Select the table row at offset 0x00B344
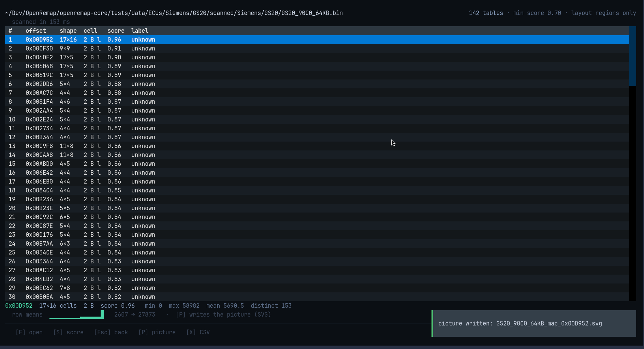Screen dimensions: 644x349 click(317, 137)
